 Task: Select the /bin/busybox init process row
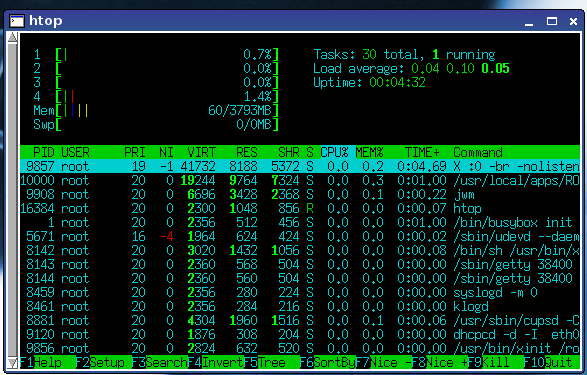(300, 222)
